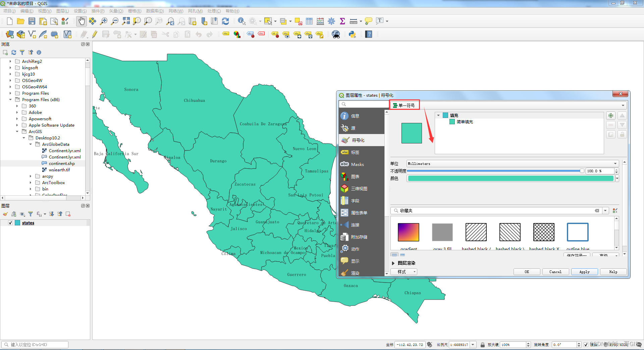
Task: Click the locator search box at bottom-left
Action: click(35, 345)
